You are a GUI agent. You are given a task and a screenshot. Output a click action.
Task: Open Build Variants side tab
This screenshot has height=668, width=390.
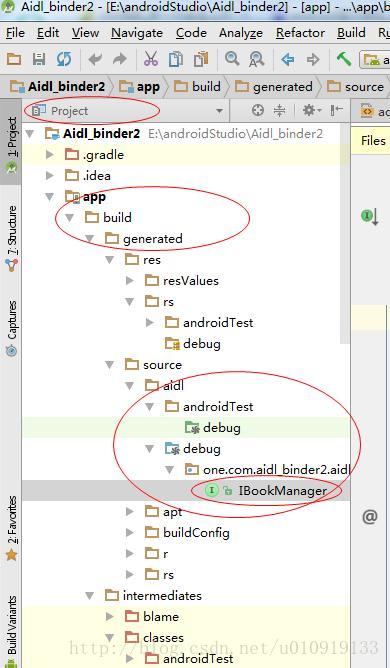(x=11, y=631)
